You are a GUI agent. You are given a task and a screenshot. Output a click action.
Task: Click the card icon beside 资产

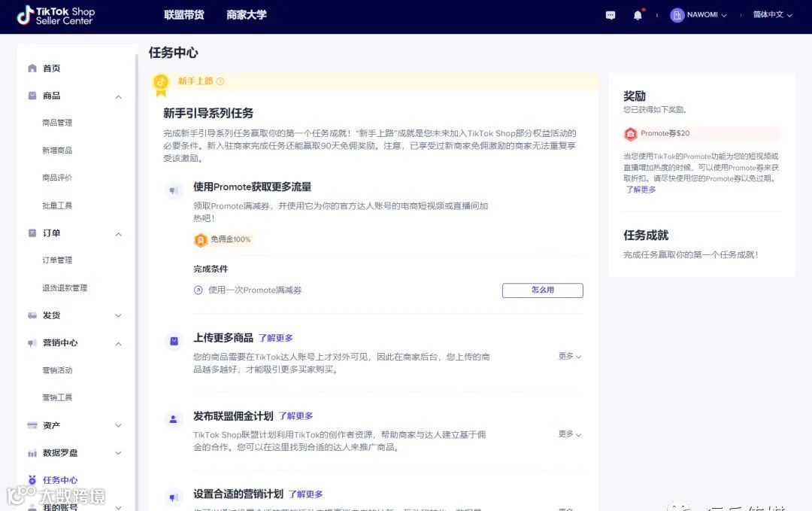tap(32, 425)
